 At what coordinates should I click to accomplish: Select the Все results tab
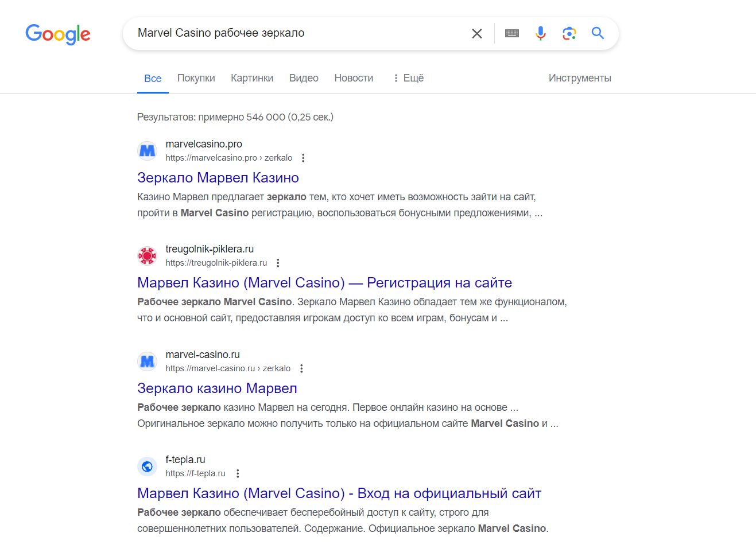153,79
